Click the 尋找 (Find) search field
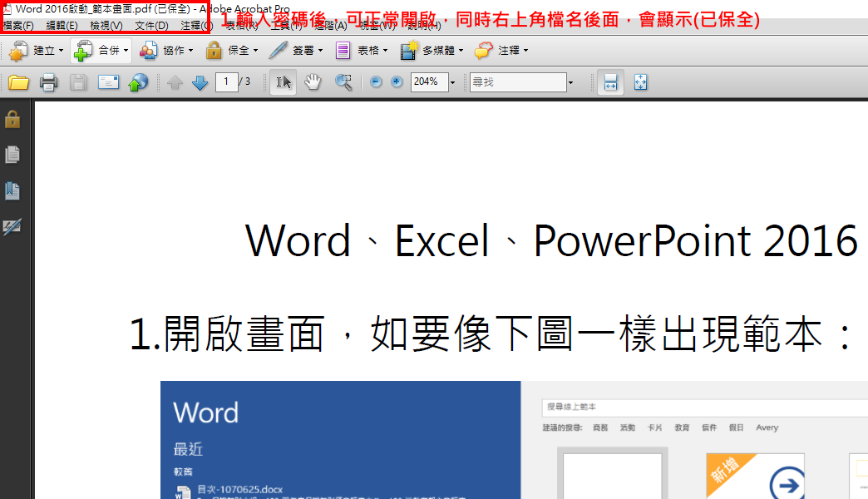The height and width of the screenshot is (499, 868). (x=518, y=82)
